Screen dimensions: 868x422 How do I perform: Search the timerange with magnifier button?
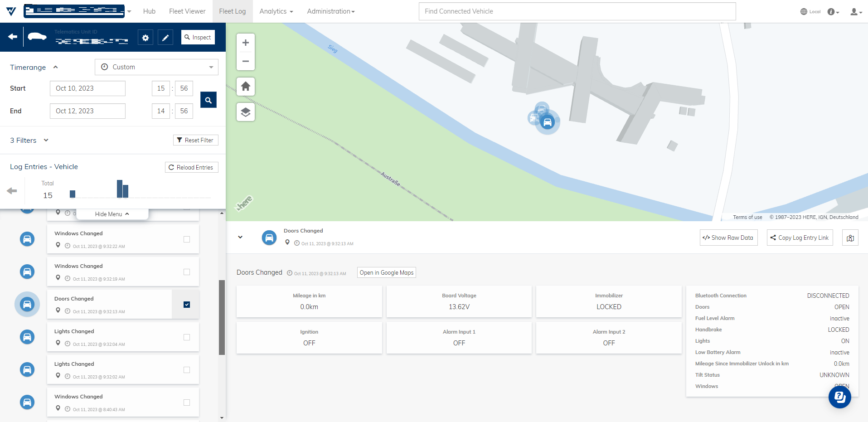coord(209,100)
